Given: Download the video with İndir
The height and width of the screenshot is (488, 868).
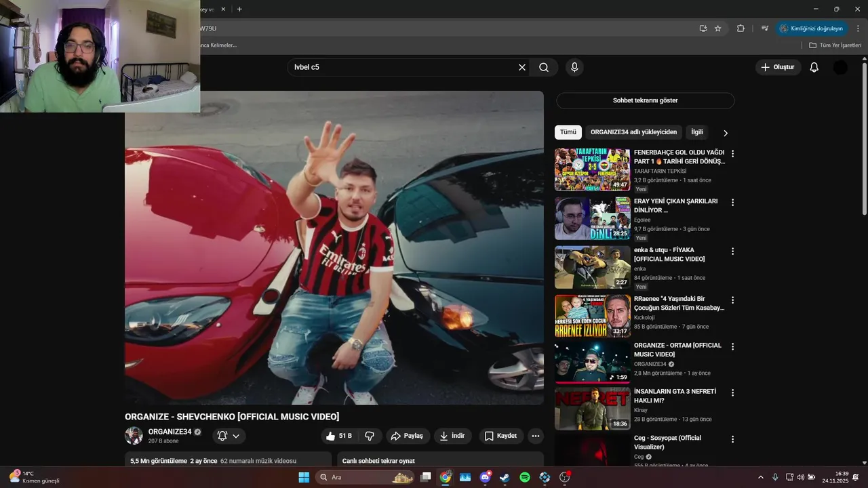Looking at the screenshot, I should pos(453,436).
